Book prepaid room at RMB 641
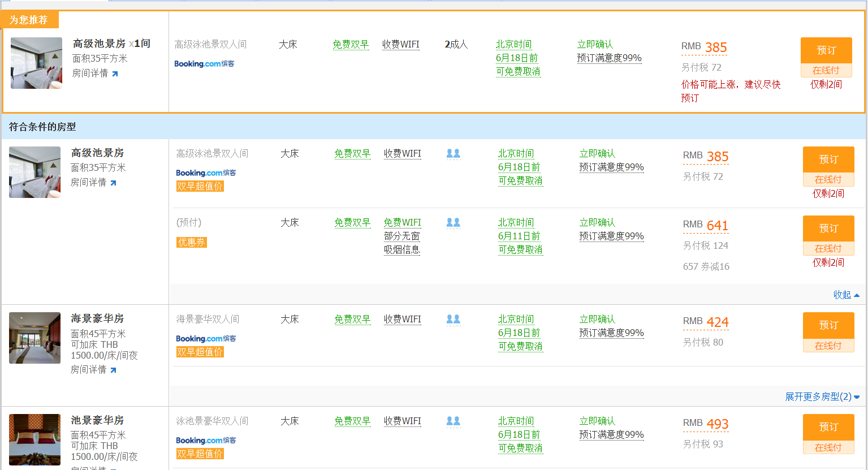This screenshot has width=868, height=470. (828, 228)
